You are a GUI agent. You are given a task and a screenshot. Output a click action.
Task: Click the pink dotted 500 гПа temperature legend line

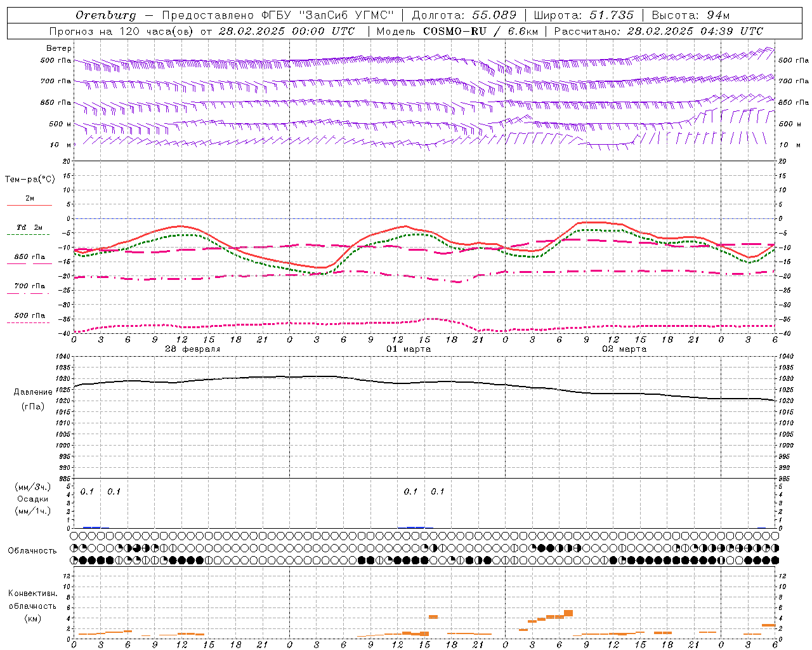coord(29,322)
